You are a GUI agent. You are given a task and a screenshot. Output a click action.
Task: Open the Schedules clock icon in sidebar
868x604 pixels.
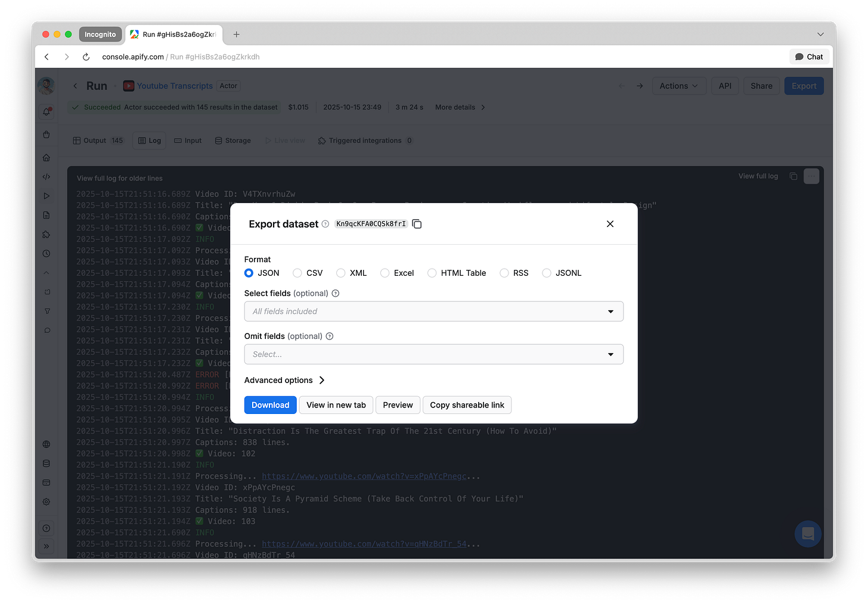(46, 253)
